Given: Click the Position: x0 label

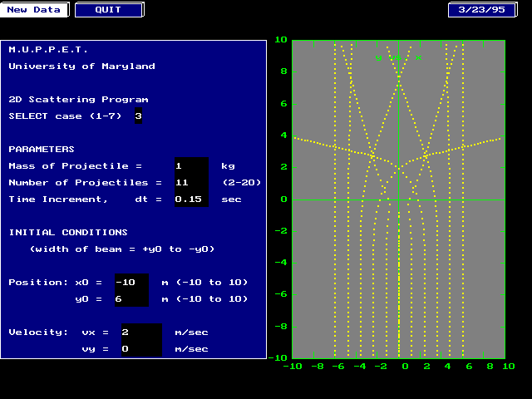Looking at the screenshot, I should pyautogui.click(x=55, y=283).
